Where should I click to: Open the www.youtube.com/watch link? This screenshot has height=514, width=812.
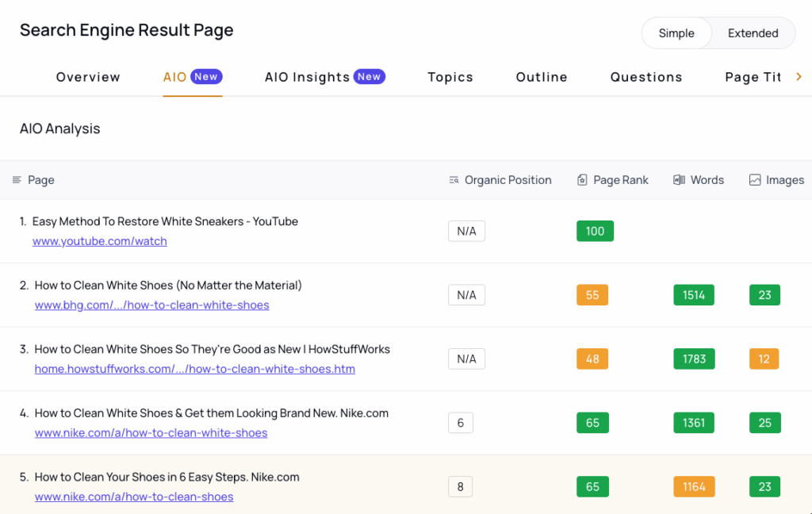click(x=99, y=241)
